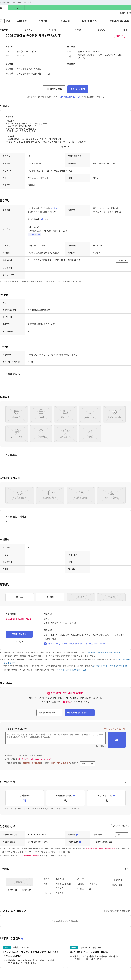Open the 취업지원 menu

tap(43, 21)
